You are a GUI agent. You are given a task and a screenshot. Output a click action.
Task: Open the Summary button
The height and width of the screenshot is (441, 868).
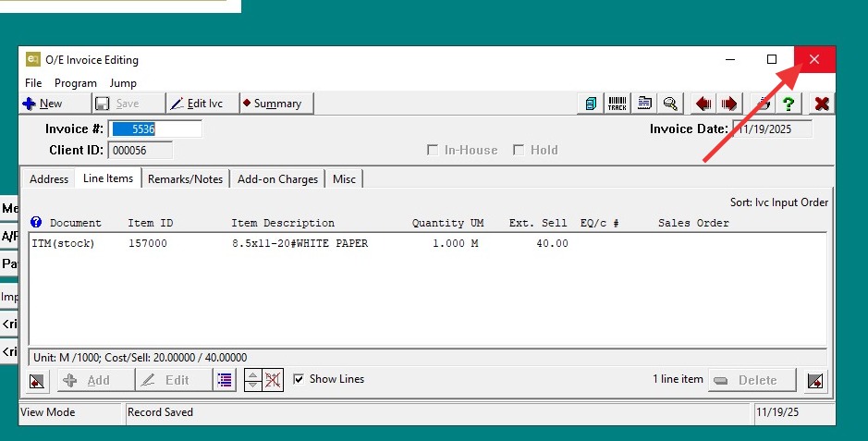[x=277, y=104]
